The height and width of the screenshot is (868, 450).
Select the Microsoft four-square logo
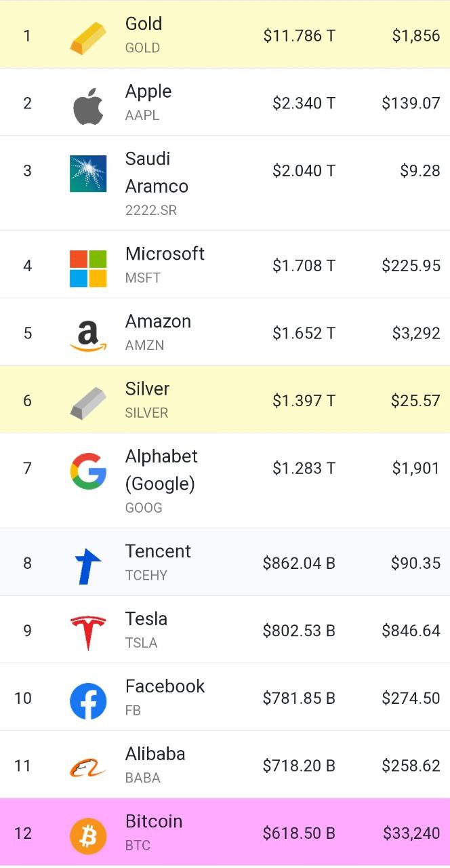[88, 269]
